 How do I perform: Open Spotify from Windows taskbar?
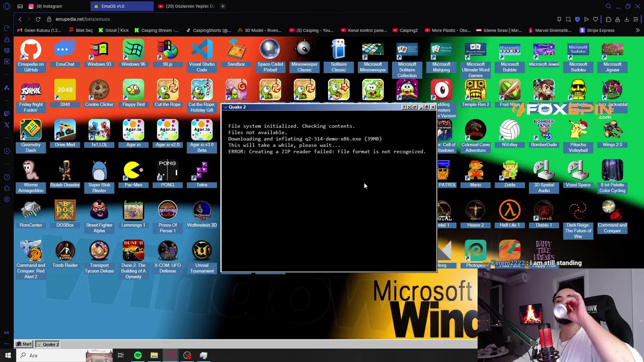pyautogui.click(x=137, y=355)
